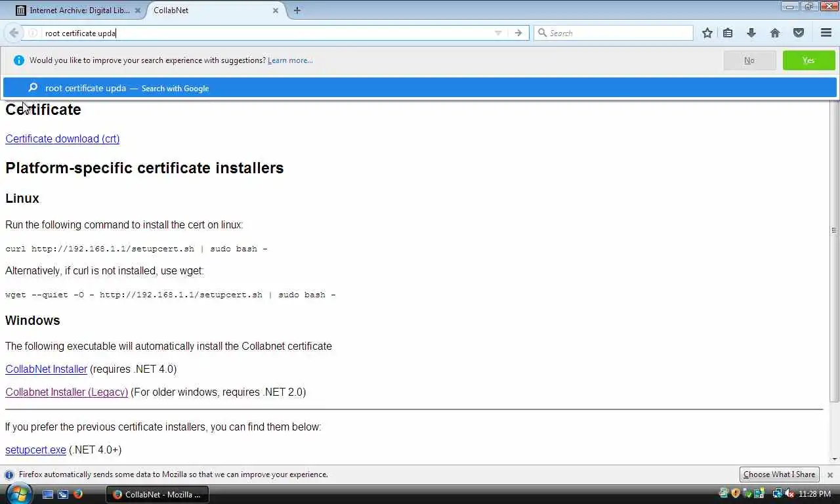Launch Firefox from quick launch

(x=78, y=494)
